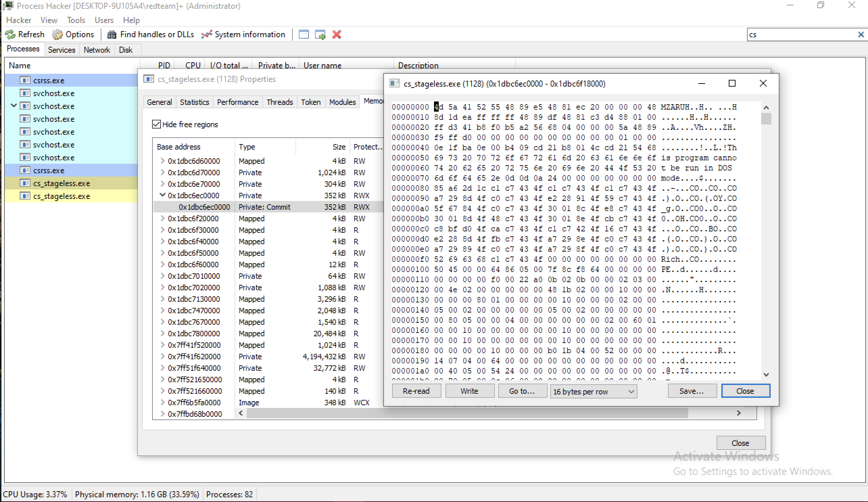This screenshot has height=502, width=868.
Task: Close the hex viewer with Close button
Action: click(745, 391)
